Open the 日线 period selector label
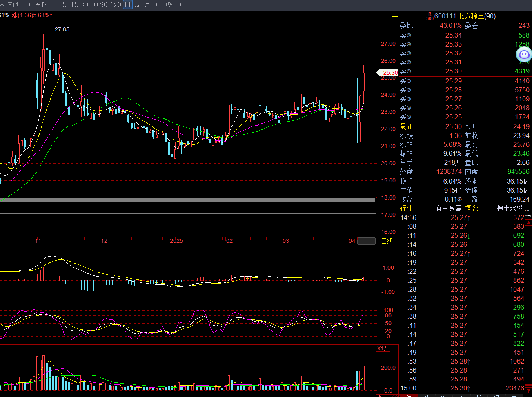532x397 pixels. tap(387, 241)
